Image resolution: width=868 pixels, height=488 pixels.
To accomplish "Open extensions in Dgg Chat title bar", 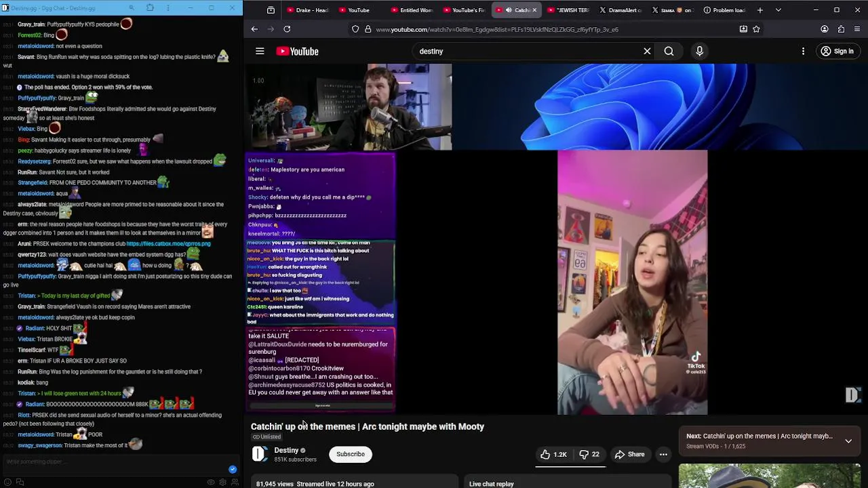I will (150, 8).
